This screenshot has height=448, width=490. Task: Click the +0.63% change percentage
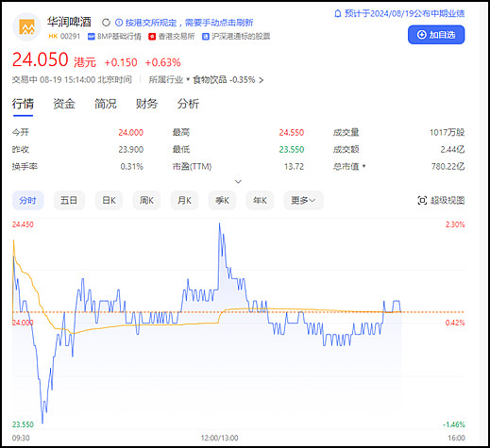[162, 62]
